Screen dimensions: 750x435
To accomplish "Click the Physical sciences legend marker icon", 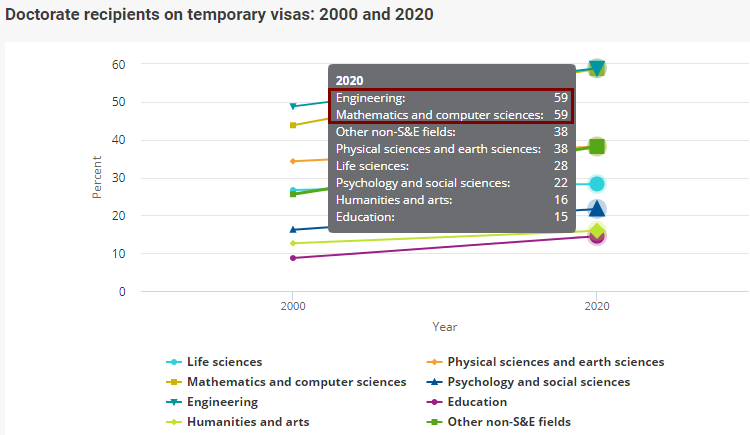I will point(434,362).
